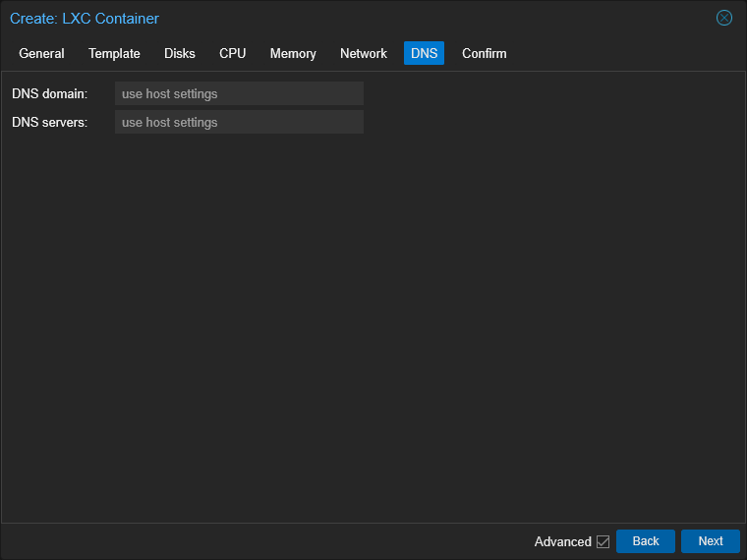The image size is (747, 560).
Task: Select the CPU tab
Action: (x=233, y=53)
